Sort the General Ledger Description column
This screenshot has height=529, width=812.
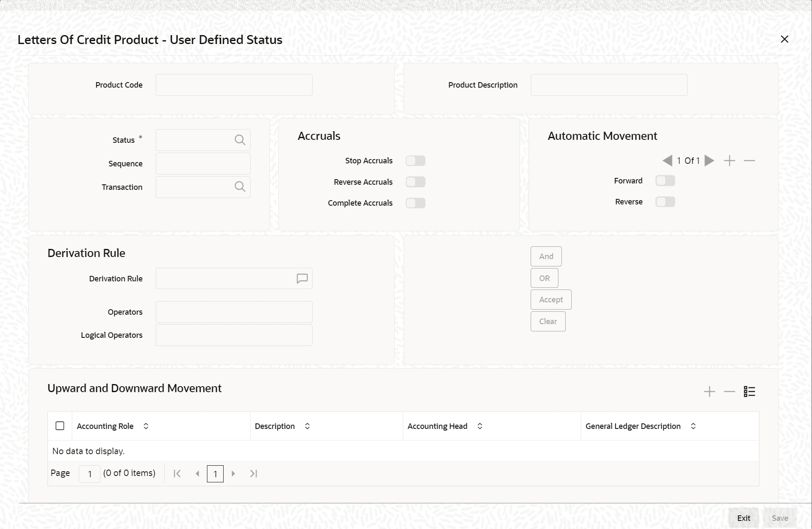pyautogui.click(x=693, y=426)
